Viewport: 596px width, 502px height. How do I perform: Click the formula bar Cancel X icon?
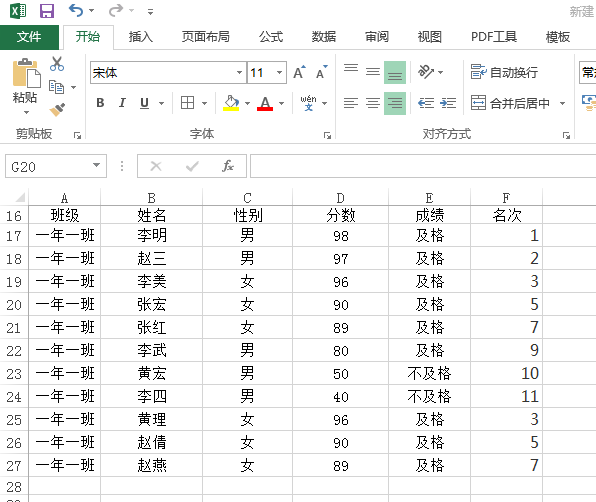point(156,166)
